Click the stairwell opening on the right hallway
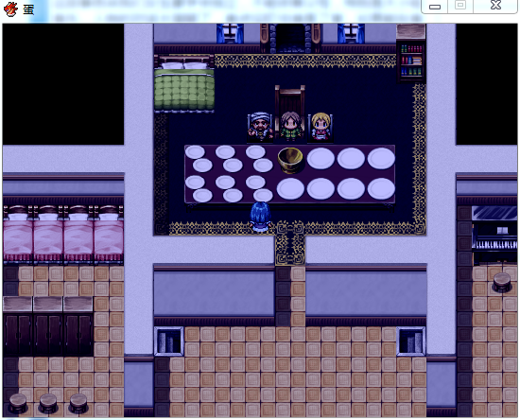 (411, 341)
